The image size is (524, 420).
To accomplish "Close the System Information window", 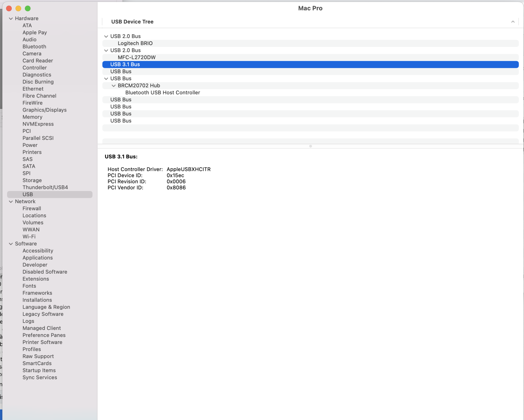I will coord(9,8).
